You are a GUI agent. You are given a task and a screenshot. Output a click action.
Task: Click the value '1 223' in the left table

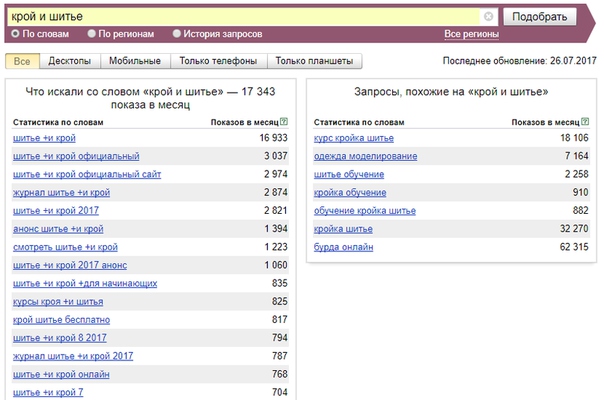[x=276, y=247]
